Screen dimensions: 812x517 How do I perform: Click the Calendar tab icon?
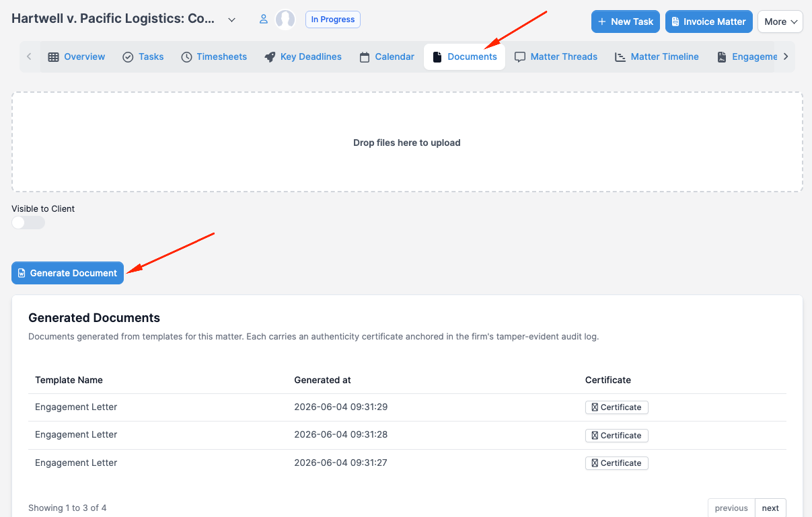click(365, 57)
